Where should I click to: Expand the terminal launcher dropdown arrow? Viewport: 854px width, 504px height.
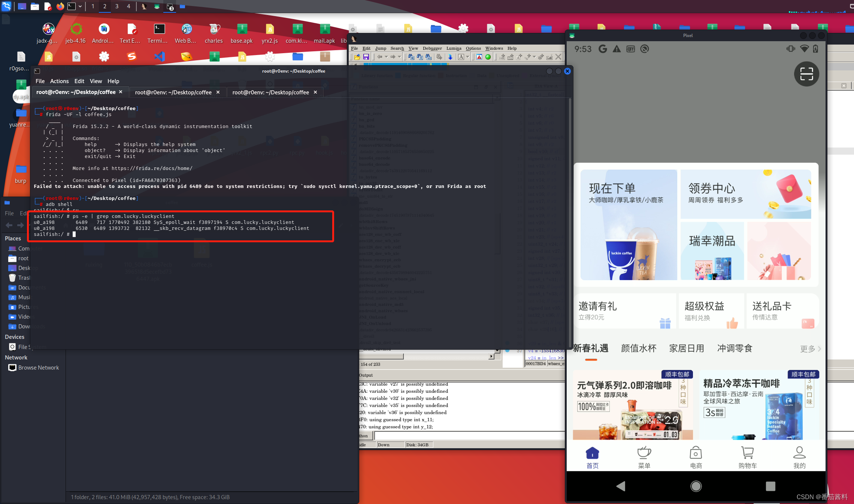click(80, 6)
